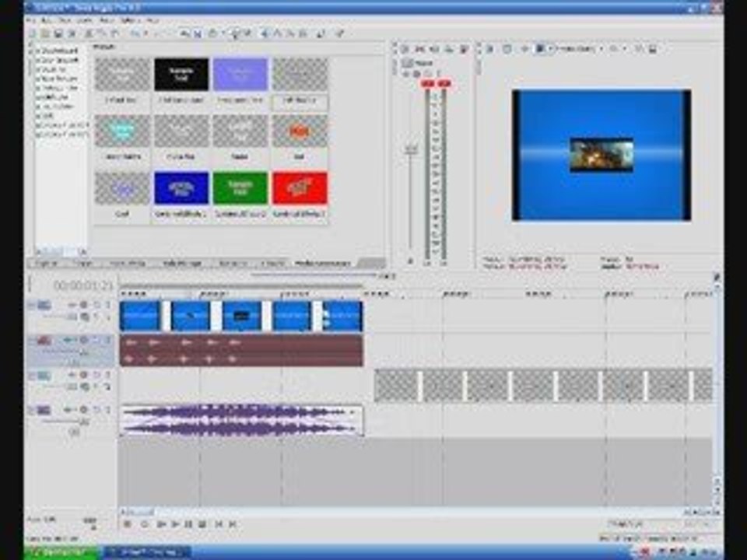The image size is (747, 560).
Task: Toggle the Auto Ripple toolbar button
Action: click(212, 33)
